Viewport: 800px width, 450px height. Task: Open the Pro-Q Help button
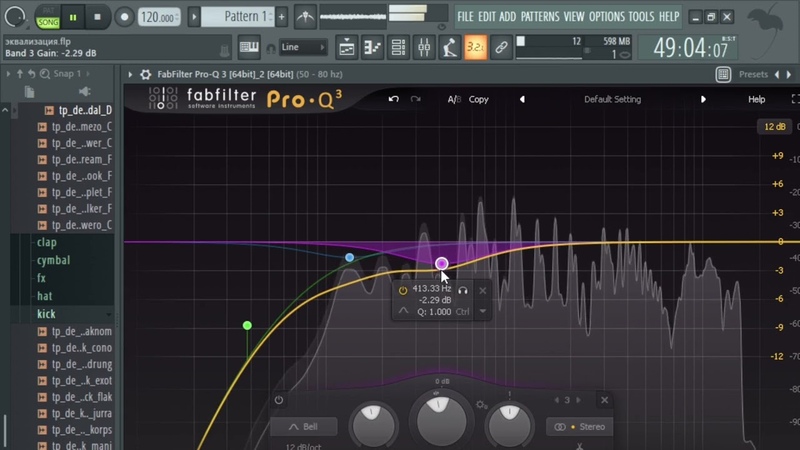tap(756, 99)
